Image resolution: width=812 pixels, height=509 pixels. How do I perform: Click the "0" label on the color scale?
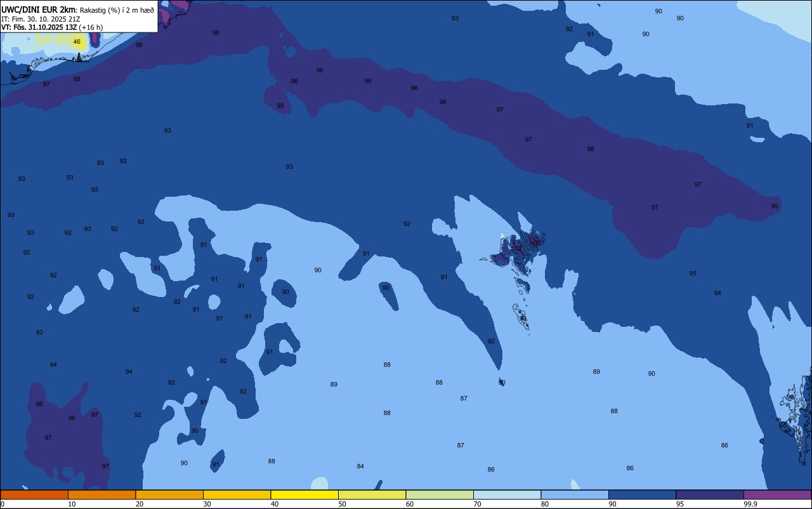pos(3,504)
